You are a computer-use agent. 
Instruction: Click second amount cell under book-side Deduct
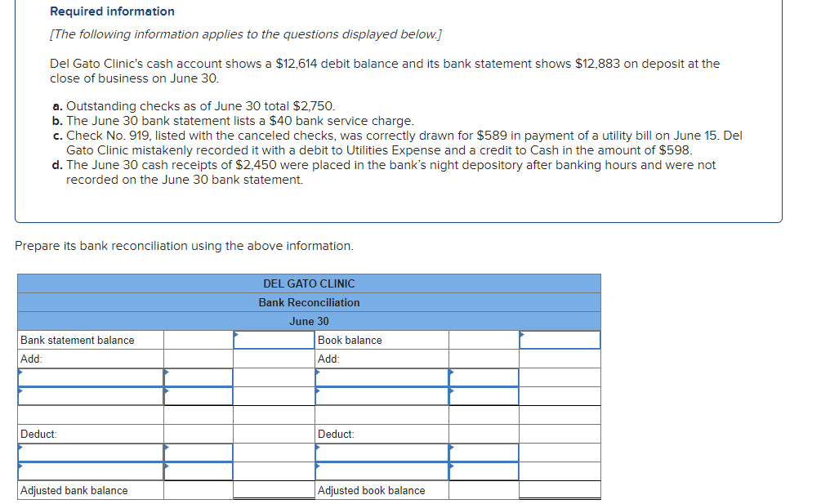(x=484, y=471)
